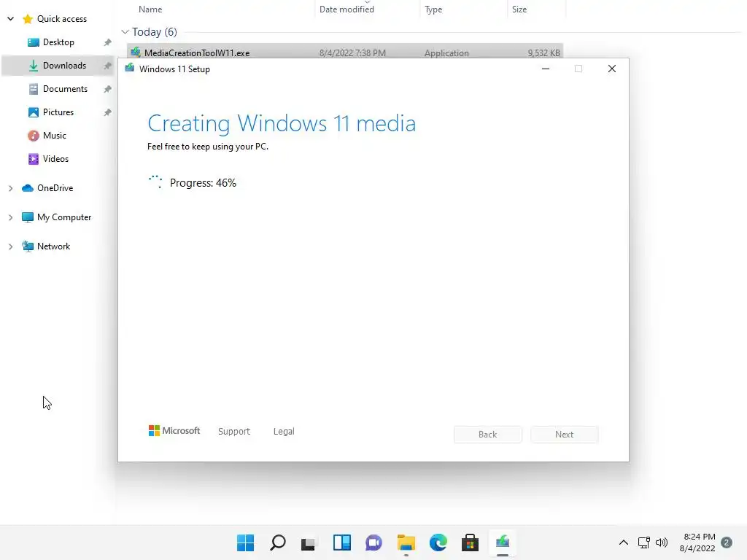Click the Support link in Setup

tap(234, 431)
